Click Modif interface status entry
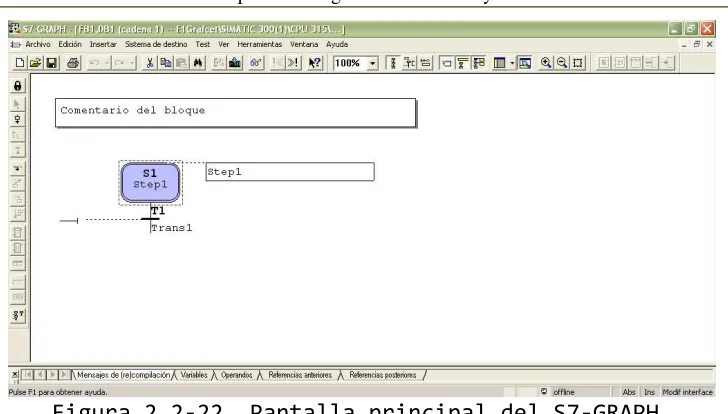Screen dimensions: 728x414 [x=687, y=392]
